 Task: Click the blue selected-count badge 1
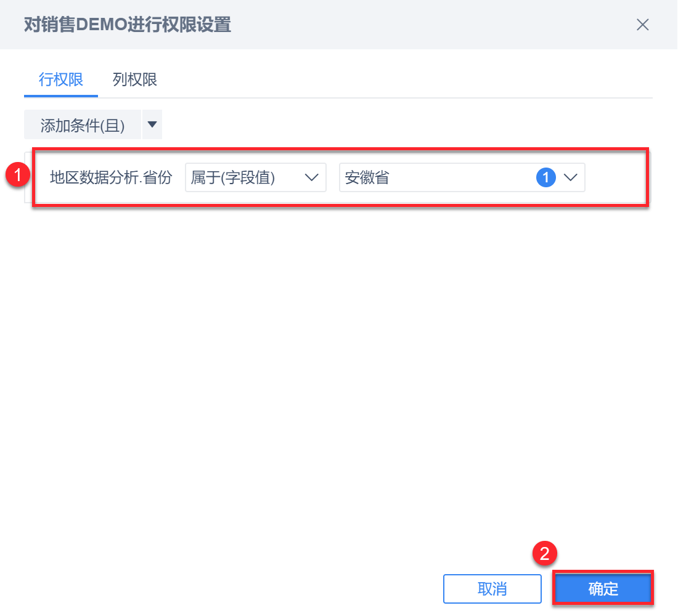click(545, 177)
